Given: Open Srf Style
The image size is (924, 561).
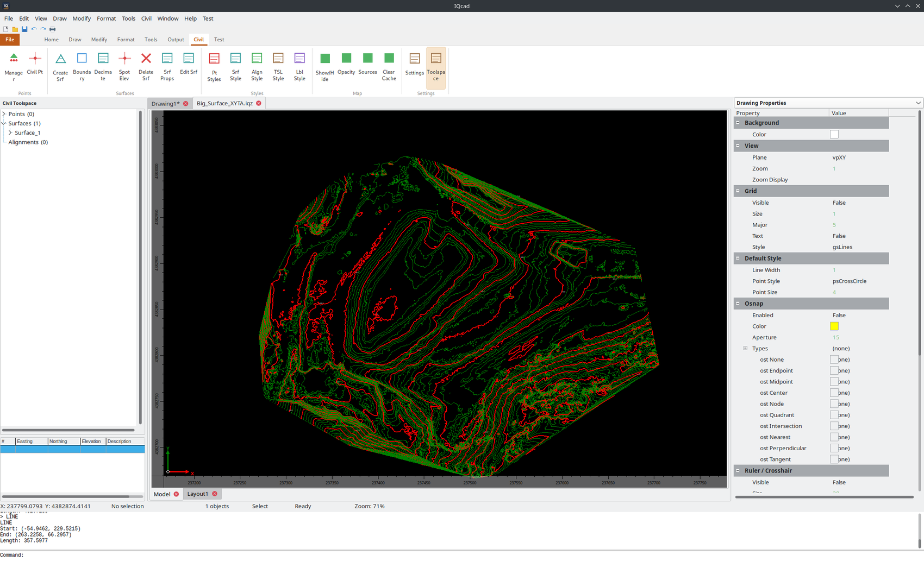Looking at the screenshot, I should [x=235, y=67].
